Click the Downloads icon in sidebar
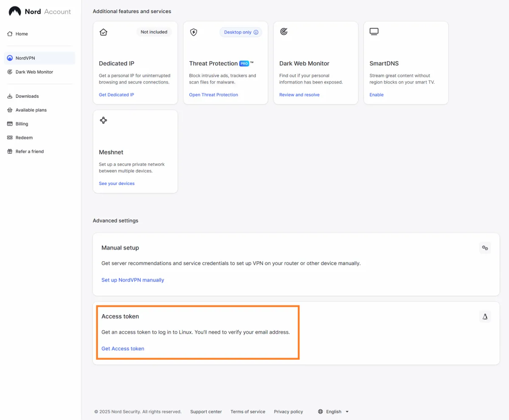 coord(10,96)
